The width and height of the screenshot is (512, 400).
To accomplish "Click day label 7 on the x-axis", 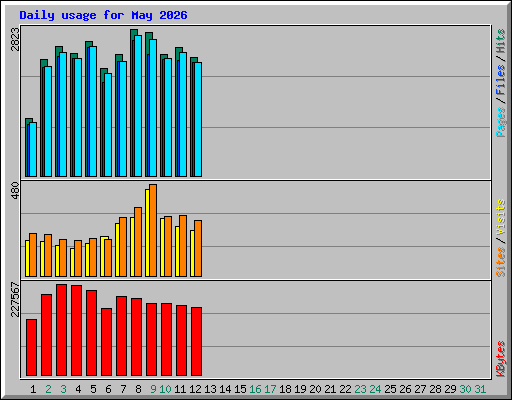I will click(x=123, y=389).
